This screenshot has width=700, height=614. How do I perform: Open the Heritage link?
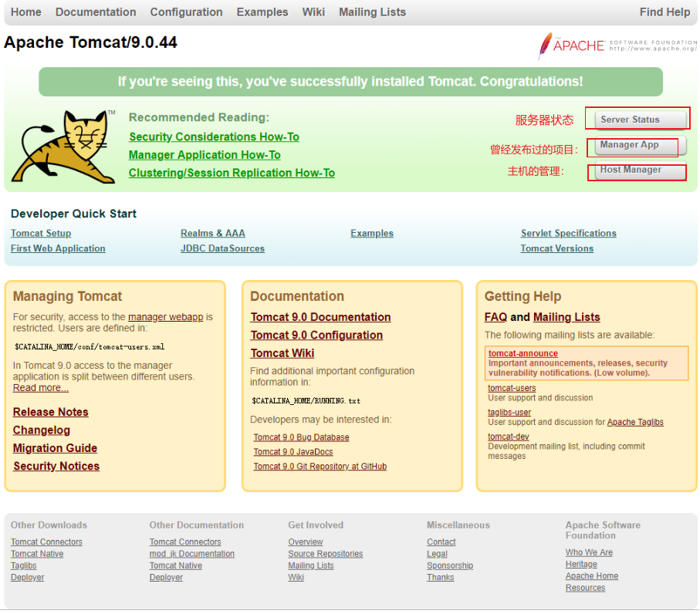click(581, 564)
